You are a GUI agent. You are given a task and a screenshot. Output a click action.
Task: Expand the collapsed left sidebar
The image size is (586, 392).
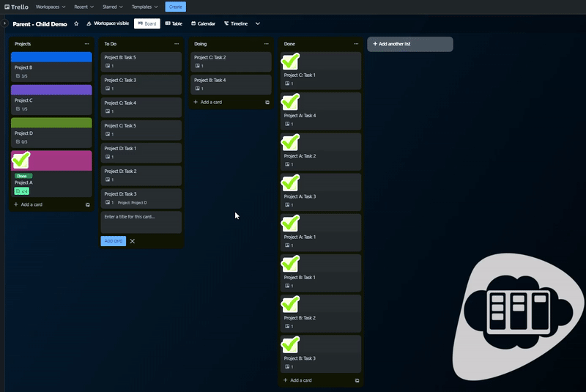tap(4, 23)
